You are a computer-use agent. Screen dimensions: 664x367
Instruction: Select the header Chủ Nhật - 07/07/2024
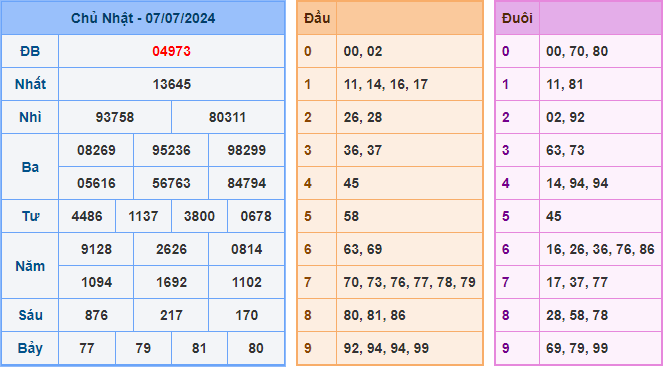(x=143, y=18)
